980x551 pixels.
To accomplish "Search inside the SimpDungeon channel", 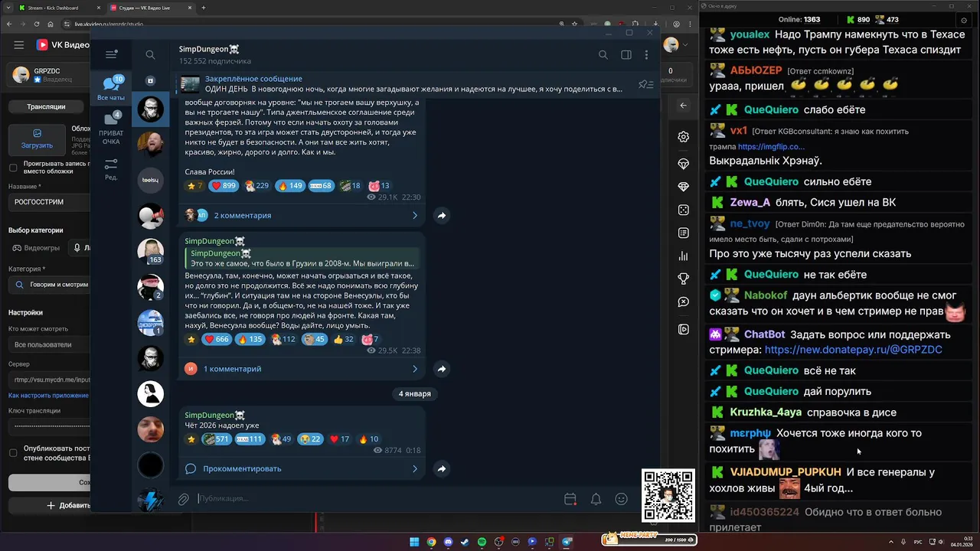I will 603,55.
